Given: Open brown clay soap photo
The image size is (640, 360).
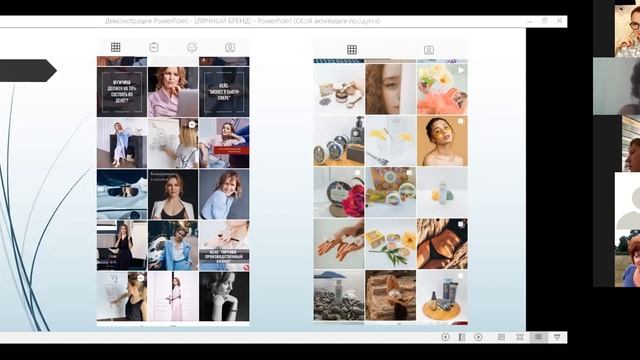Looking at the screenshot, I should coord(391,295).
